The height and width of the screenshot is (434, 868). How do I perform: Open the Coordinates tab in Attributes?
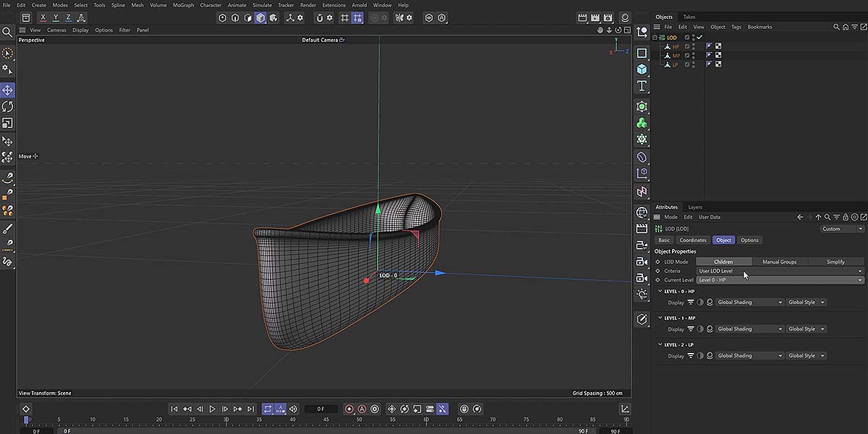tap(693, 240)
